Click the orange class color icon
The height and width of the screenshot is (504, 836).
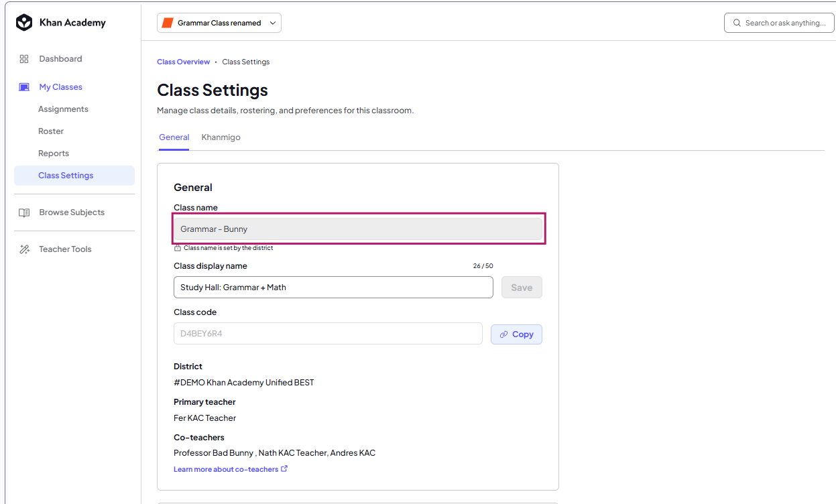point(168,23)
